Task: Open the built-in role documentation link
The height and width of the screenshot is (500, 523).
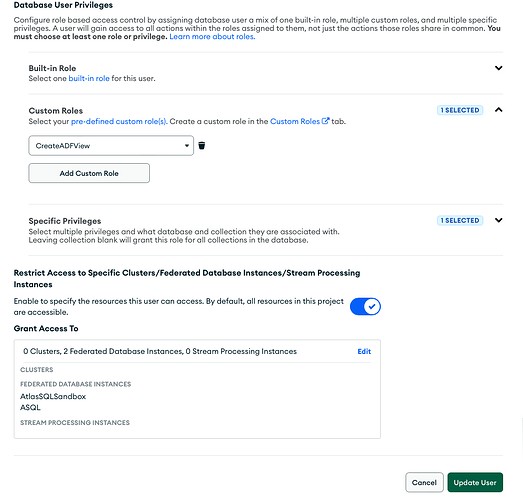Action: (89, 78)
